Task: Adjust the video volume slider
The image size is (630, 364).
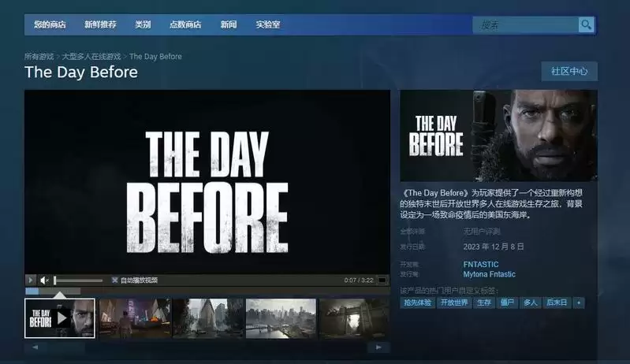Action: tap(78, 280)
